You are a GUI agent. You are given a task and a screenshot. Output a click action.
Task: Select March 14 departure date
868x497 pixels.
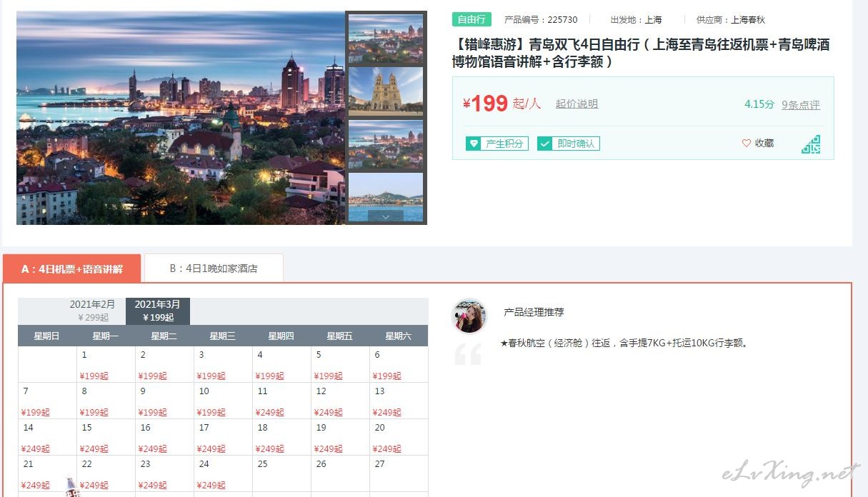tap(47, 437)
